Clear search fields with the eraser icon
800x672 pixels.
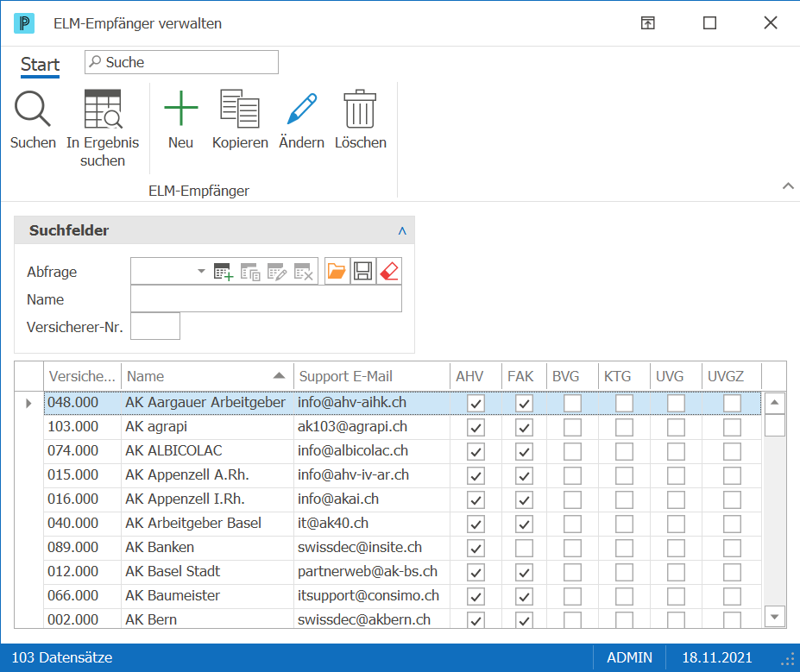pyautogui.click(x=389, y=271)
